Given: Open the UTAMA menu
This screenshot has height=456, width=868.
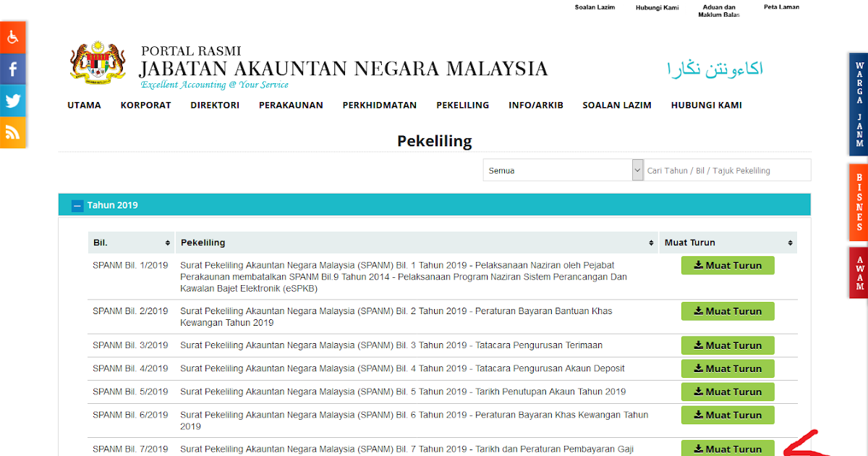Looking at the screenshot, I should [x=85, y=105].
